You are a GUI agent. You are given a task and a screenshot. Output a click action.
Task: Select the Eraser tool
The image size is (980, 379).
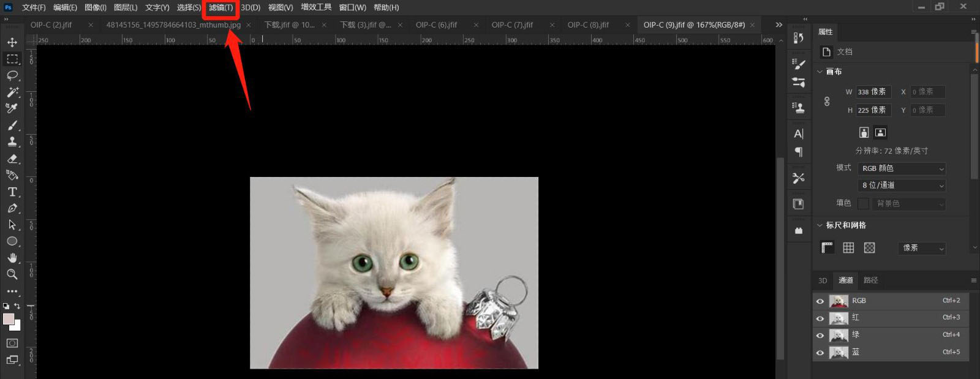point(12,159)
